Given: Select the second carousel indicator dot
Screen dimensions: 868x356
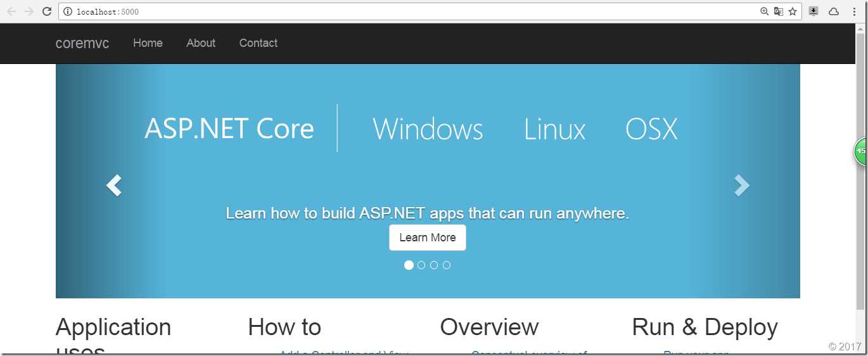Looking at the screenshot, I should pos(421,265).
